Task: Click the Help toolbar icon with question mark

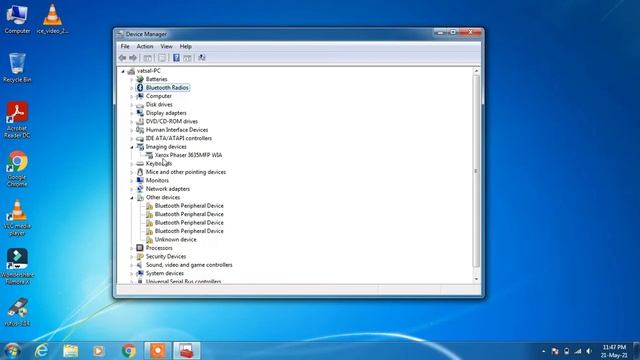Action: point(176,58)
